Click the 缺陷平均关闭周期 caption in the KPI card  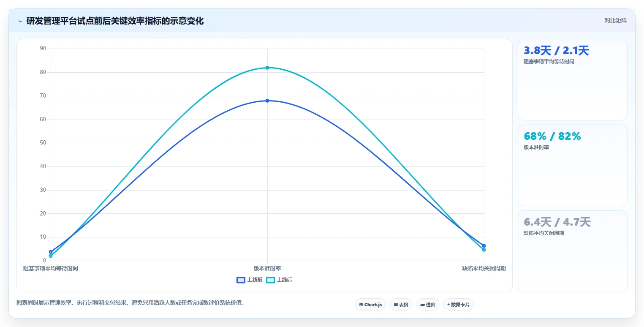click(544, 233)
